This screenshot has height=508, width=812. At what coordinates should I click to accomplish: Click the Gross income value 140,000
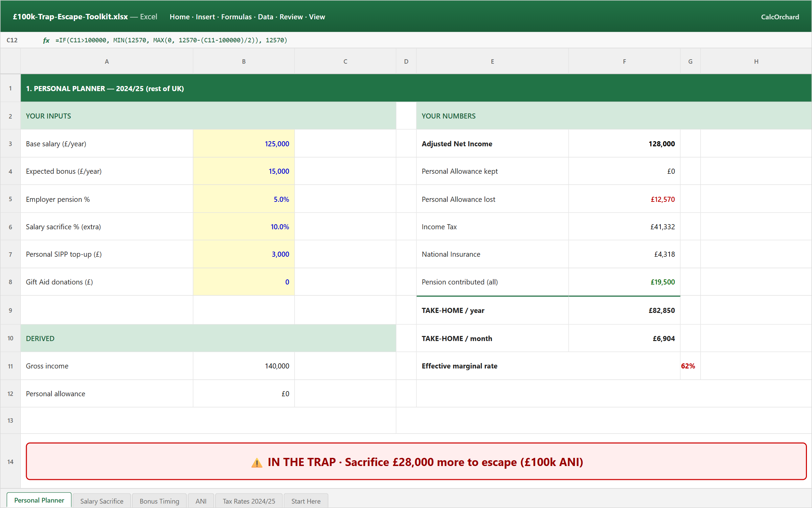click(x=244, y=366)
